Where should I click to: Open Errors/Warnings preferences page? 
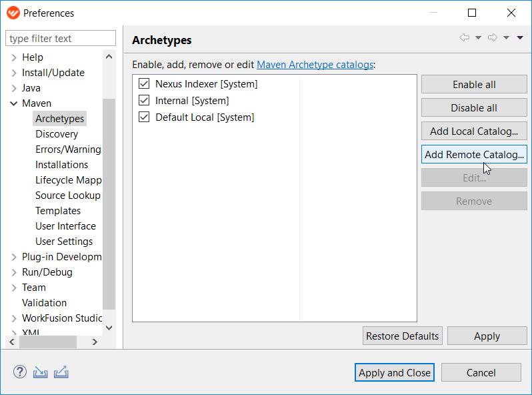pyautogui.click(x=68, y=149)
